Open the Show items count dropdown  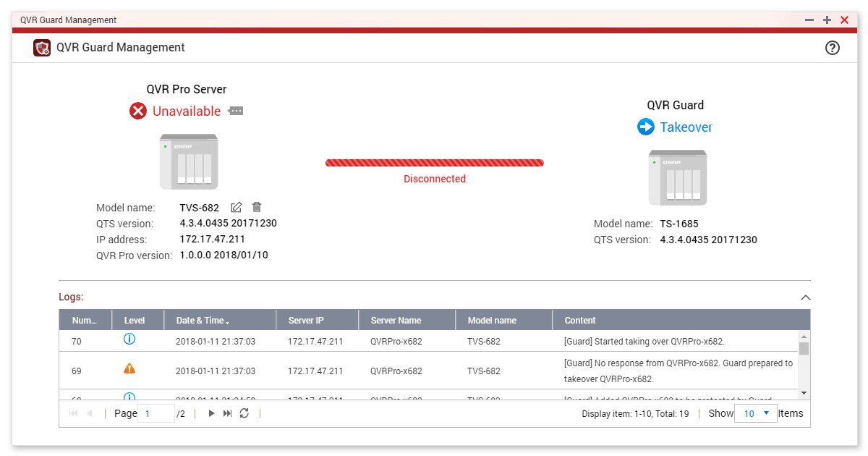756,413
